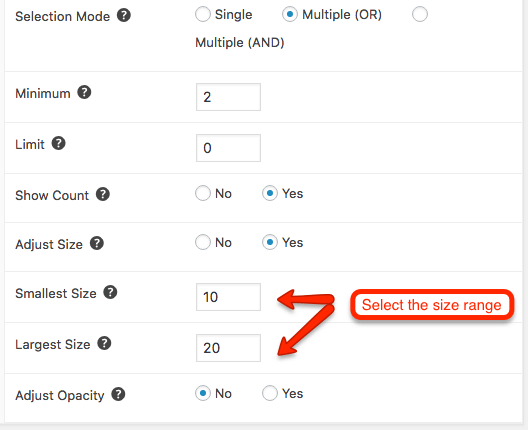Click the Limit value input field
Screen dimensions: 528x430
click(228, 148)
